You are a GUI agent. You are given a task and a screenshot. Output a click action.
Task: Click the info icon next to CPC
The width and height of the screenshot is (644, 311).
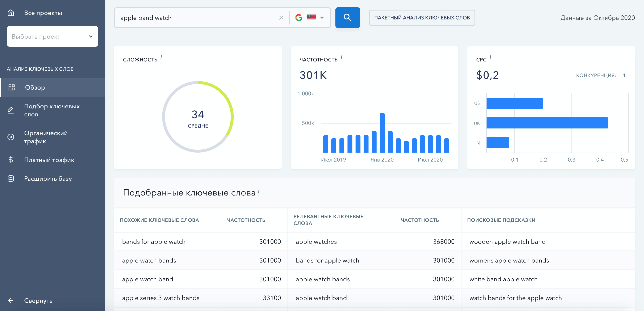(490, 57)
